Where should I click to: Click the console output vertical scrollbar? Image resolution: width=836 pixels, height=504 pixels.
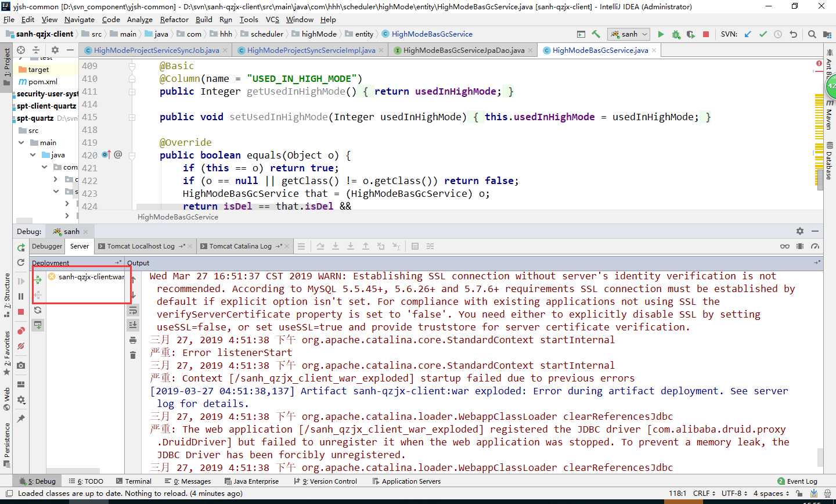(820, 458)
